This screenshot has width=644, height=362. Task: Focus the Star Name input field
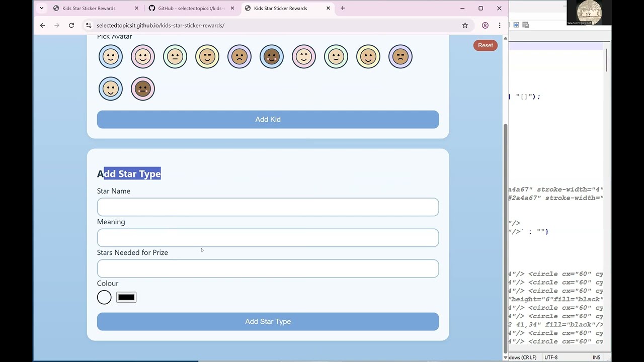point(268,207)
